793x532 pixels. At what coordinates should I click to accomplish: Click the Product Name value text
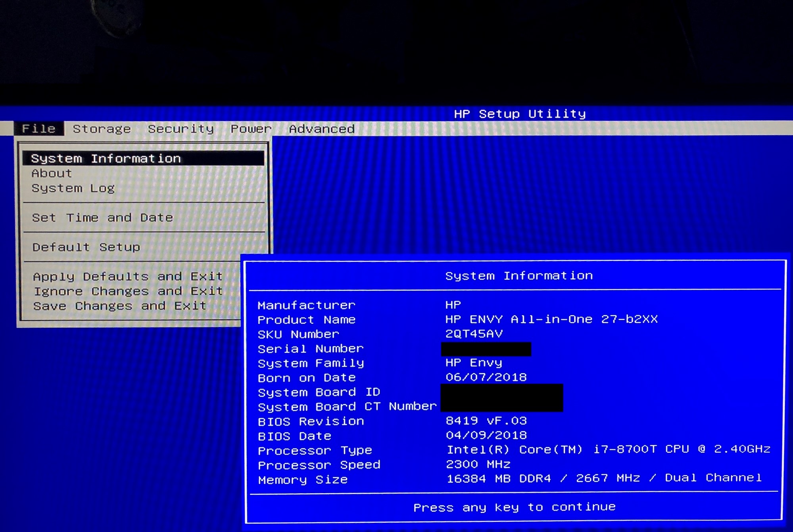[x=551, y=319]
